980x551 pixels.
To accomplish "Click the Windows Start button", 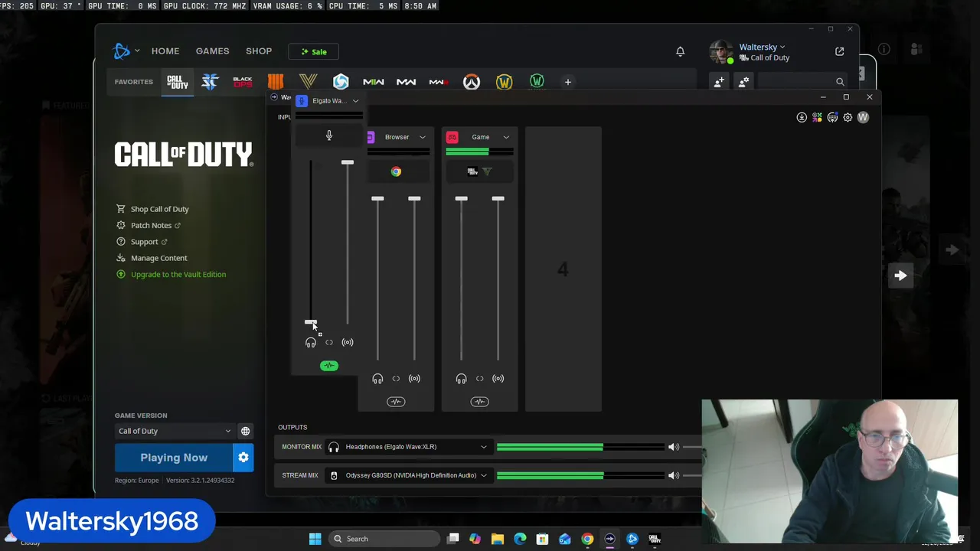I will [x=315, y=539].
